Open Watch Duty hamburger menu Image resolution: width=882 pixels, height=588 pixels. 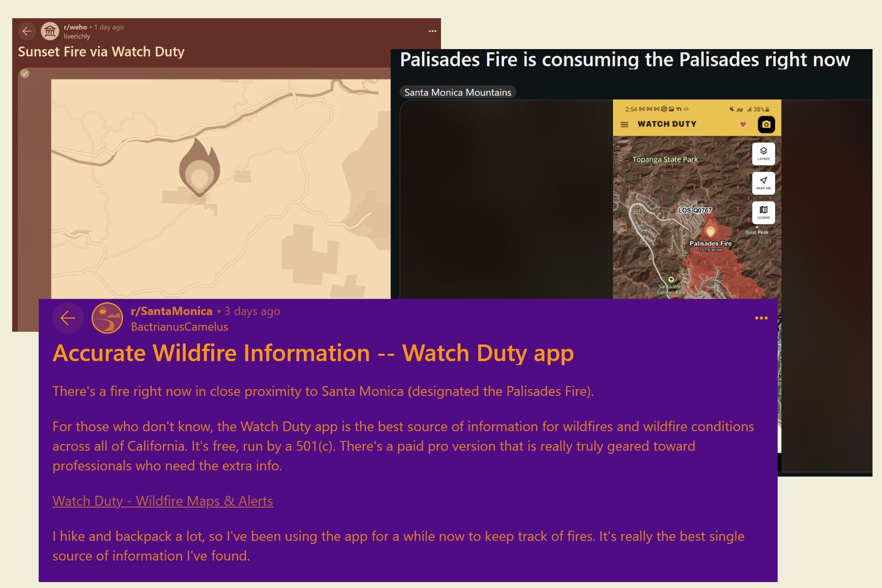click(625, 125)
